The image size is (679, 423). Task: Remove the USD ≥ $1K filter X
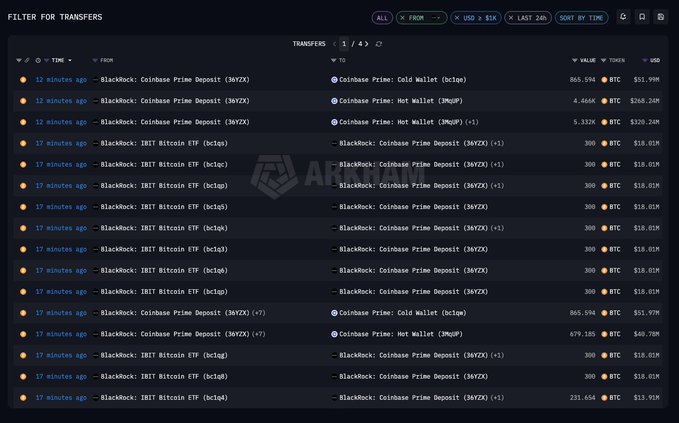[457, 18]
